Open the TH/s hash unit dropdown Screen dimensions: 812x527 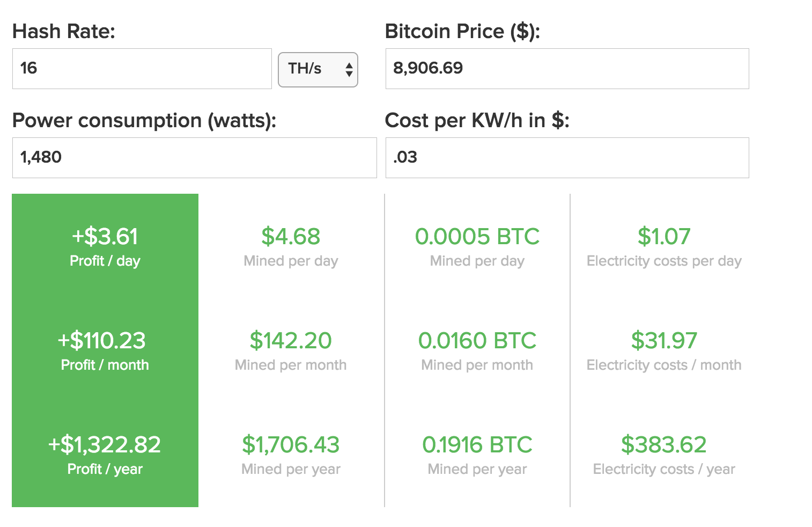pos(318,69)
